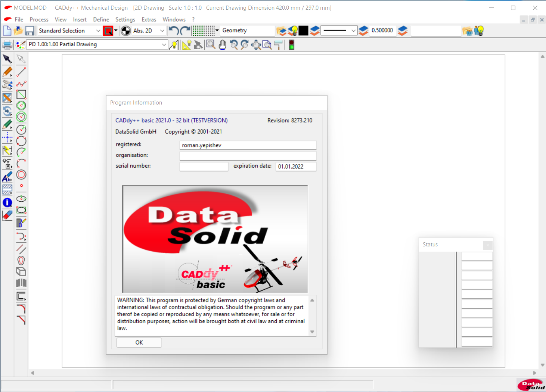
Task: Click the empty organisation field
Action: [x=248, y=156]
